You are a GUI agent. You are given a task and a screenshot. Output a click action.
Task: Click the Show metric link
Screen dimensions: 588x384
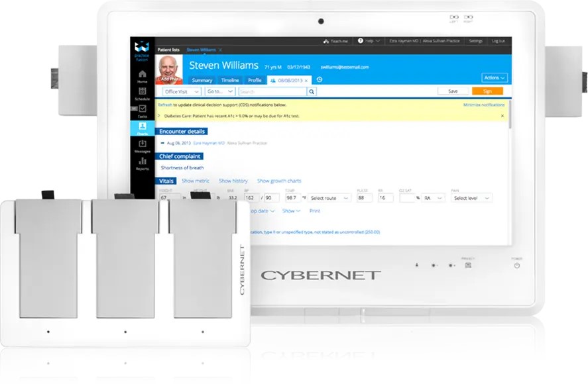[x=196, y=181]
